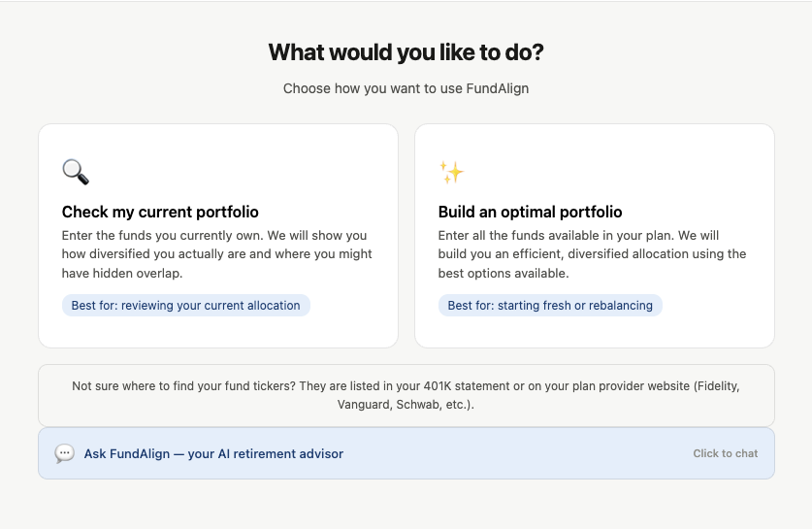Click the magnifying glass icon
This screenshot has width=812, height=529.
coord(76,172)
